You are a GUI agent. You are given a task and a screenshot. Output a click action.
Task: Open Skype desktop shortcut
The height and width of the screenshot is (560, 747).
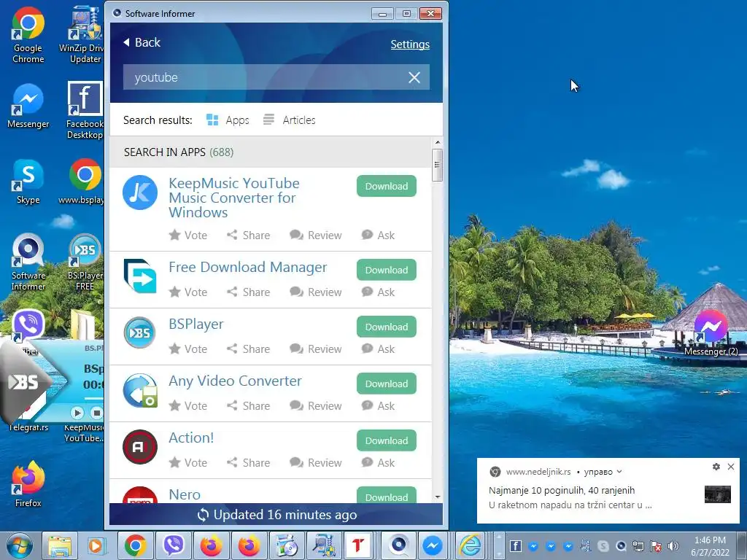pos(28,182)
